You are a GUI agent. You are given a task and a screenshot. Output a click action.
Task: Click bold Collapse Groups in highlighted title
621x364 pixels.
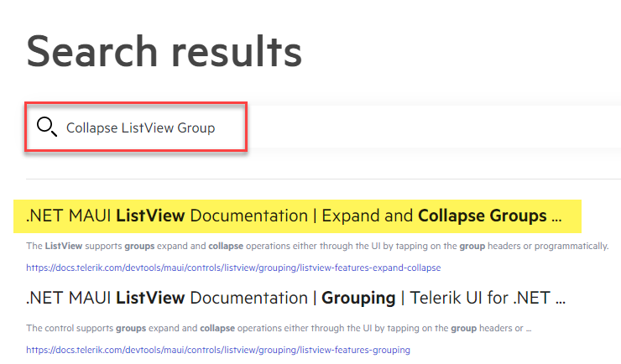[x=482, y=216]
